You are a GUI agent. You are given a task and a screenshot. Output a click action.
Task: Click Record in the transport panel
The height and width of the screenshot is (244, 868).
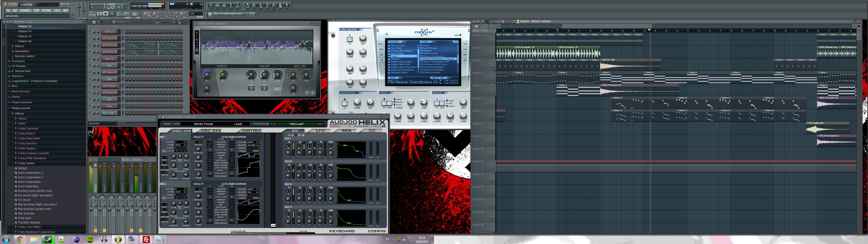(112, 14)
